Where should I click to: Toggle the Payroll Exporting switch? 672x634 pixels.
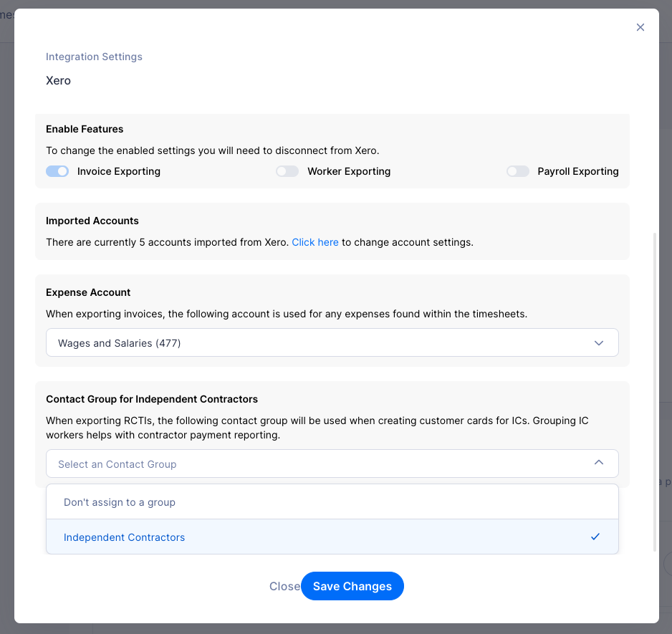[518, 171]
